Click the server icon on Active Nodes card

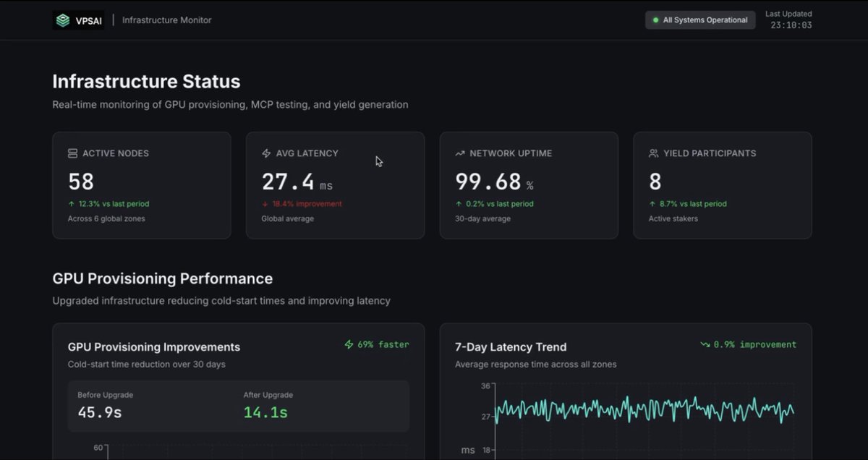72,153
